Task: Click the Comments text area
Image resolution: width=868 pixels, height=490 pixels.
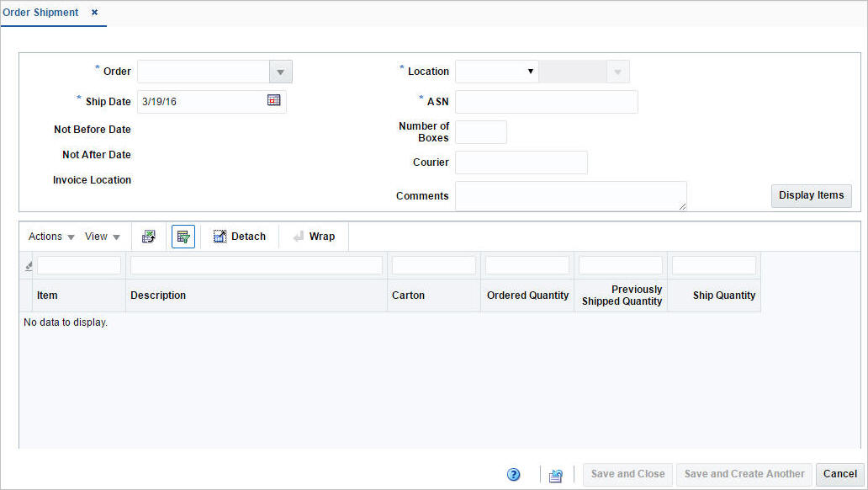Action: pos(570,195)
